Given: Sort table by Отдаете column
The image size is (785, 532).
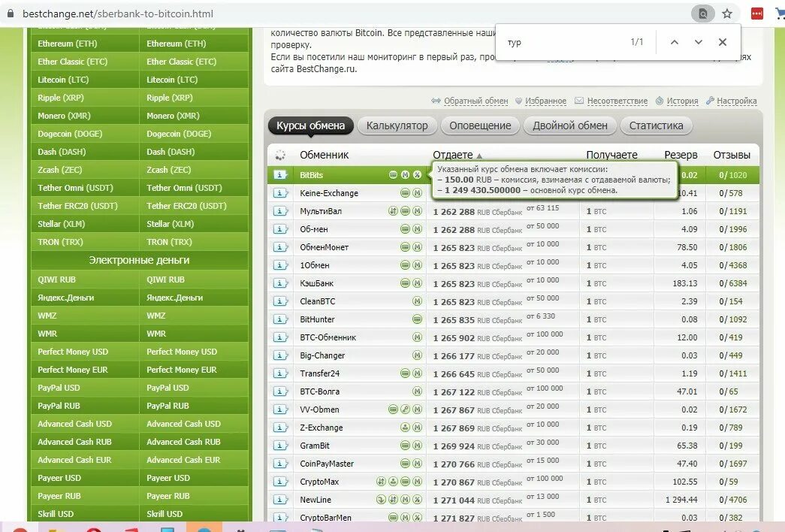Looking at the screenshot, I should (x=452, y=156).
